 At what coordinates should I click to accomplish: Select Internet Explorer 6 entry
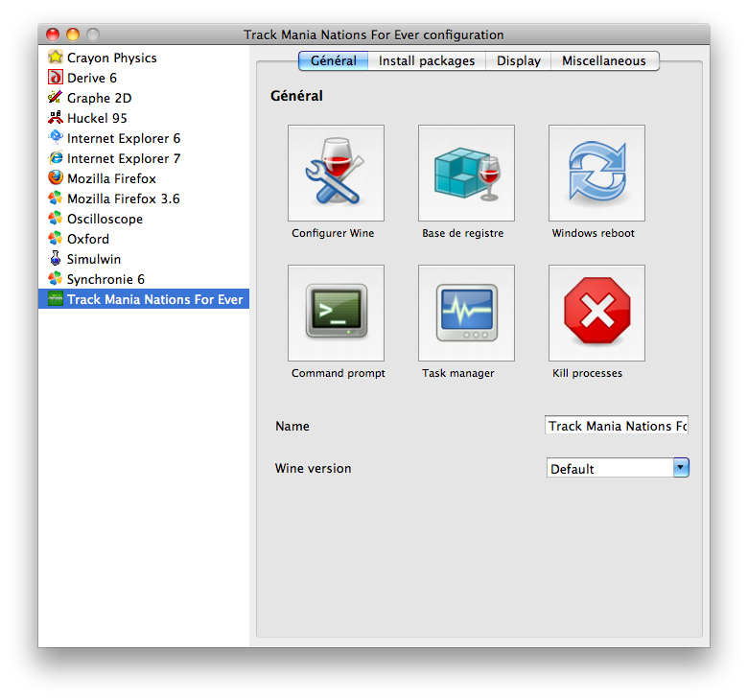coord(144,138)
